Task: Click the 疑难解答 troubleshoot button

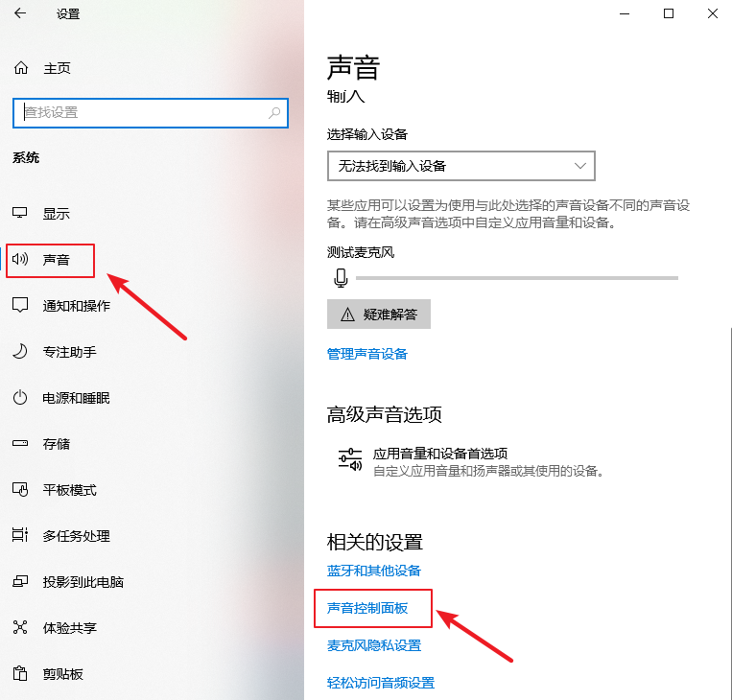Action: click(379, 315)
